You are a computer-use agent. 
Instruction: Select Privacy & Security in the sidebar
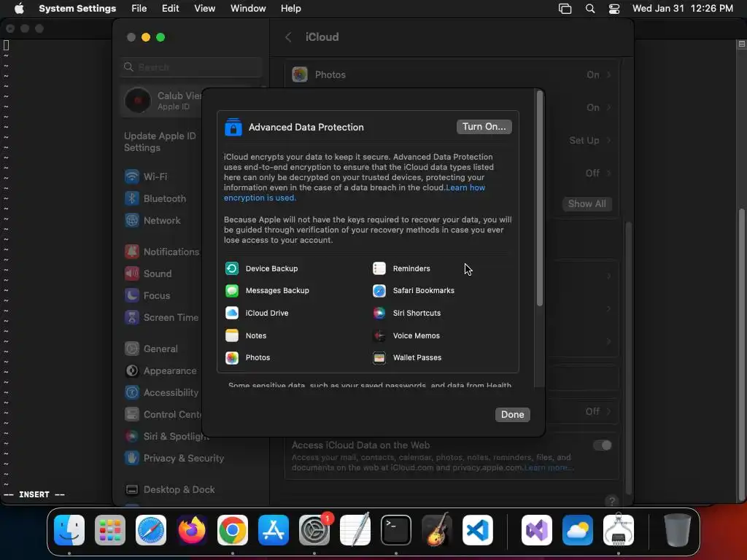click(183, 459)
